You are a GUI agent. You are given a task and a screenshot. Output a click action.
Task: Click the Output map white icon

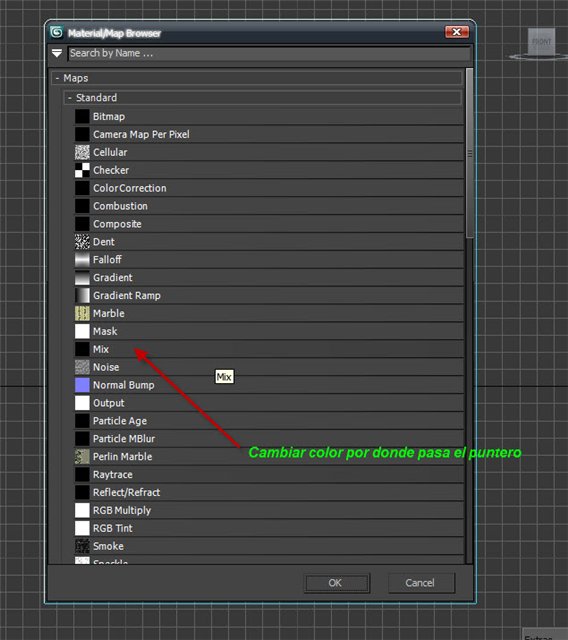(x=82, y=403)
